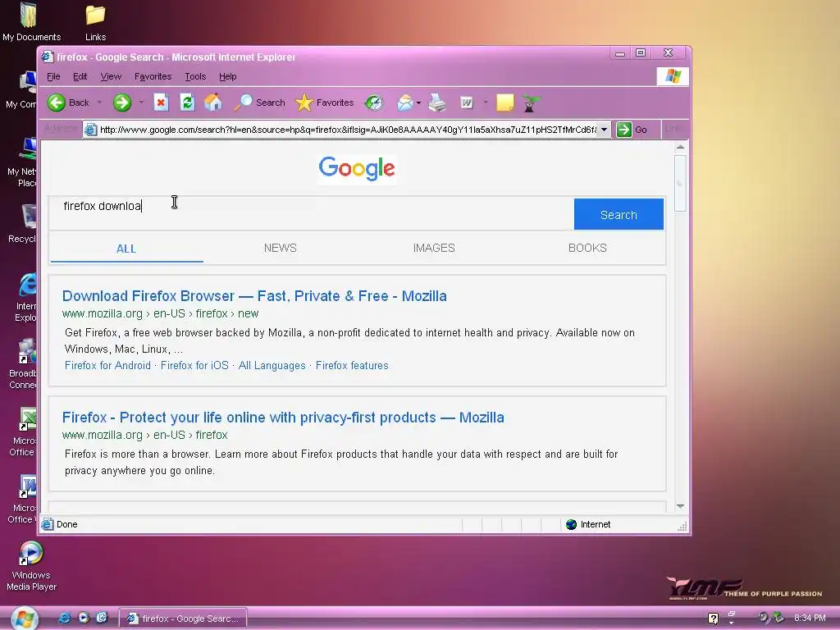The height and width of the screenshot is (630, 840).
Task: Expand the Edit button dropdown arrow
Action: pos(486,103)
